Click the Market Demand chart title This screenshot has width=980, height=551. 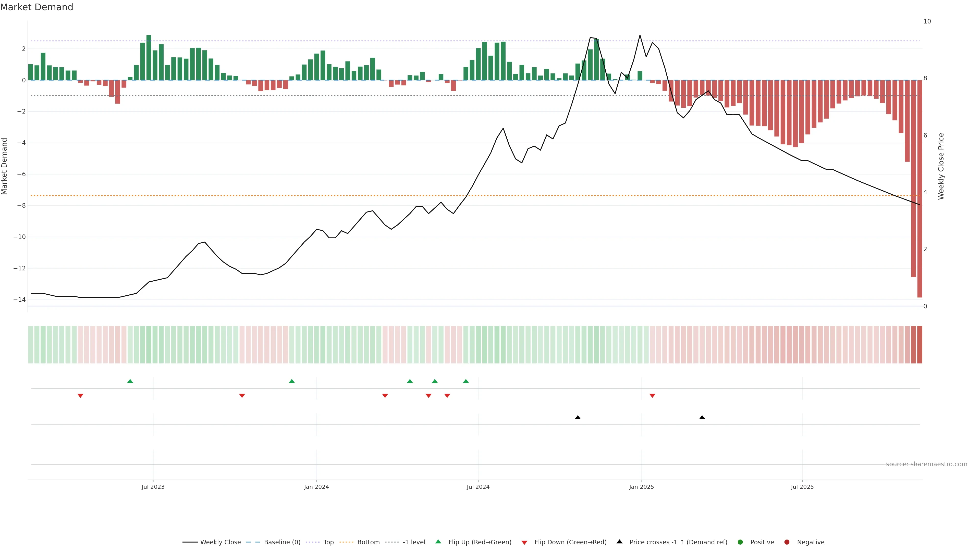tap(36, 7)
